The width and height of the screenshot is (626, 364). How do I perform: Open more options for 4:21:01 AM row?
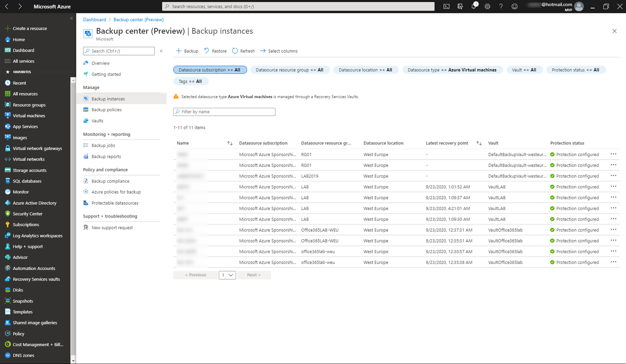click(x=613, y=208)
